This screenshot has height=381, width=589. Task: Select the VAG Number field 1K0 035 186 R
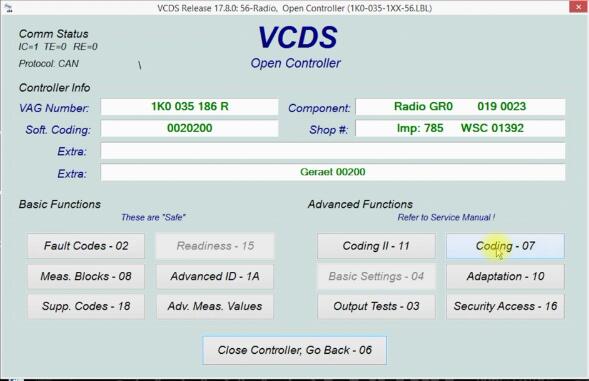pos(190,107)
